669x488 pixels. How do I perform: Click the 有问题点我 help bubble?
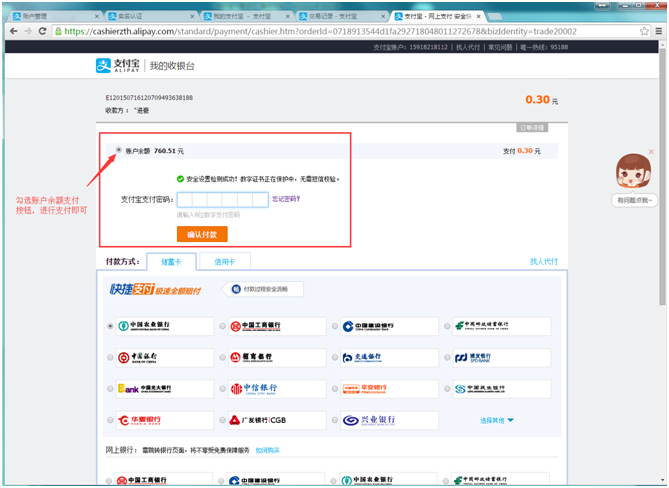[634, 200]
